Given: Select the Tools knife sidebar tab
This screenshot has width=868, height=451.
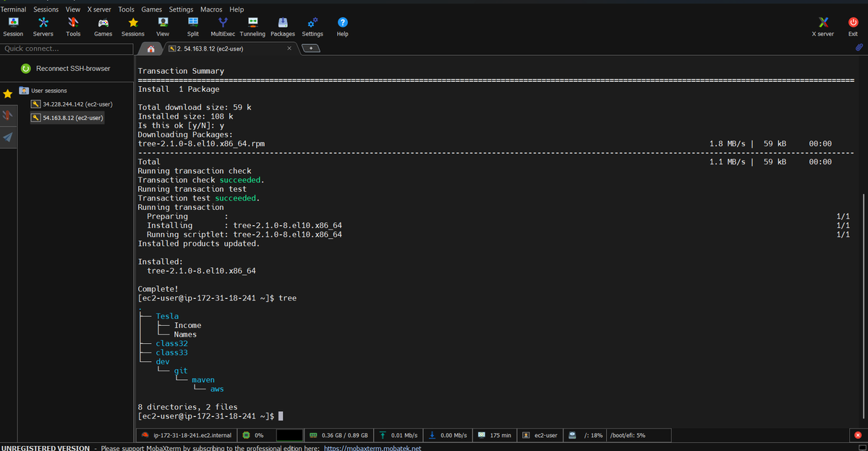Looking at the screenshot, I should click(8, 116).
